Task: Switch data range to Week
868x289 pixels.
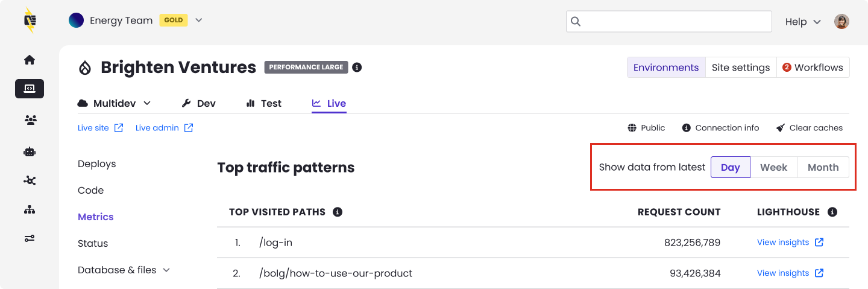Action: click(773, 167)
